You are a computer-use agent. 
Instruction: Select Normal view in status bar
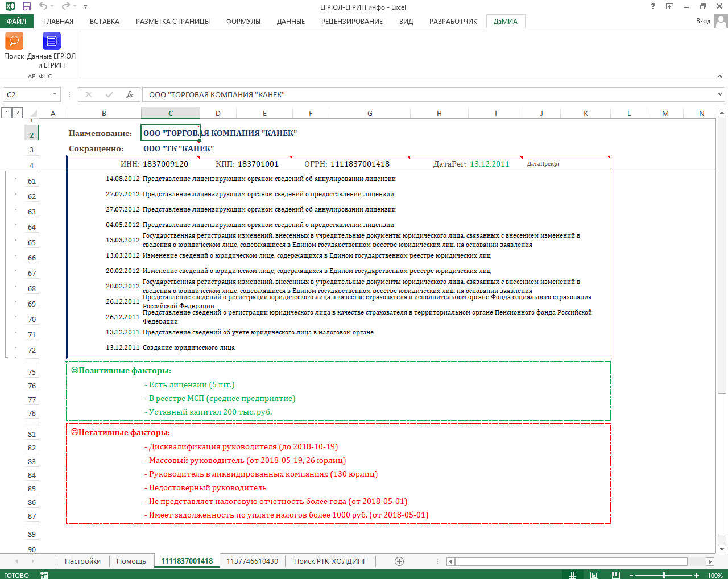(573, 575)
